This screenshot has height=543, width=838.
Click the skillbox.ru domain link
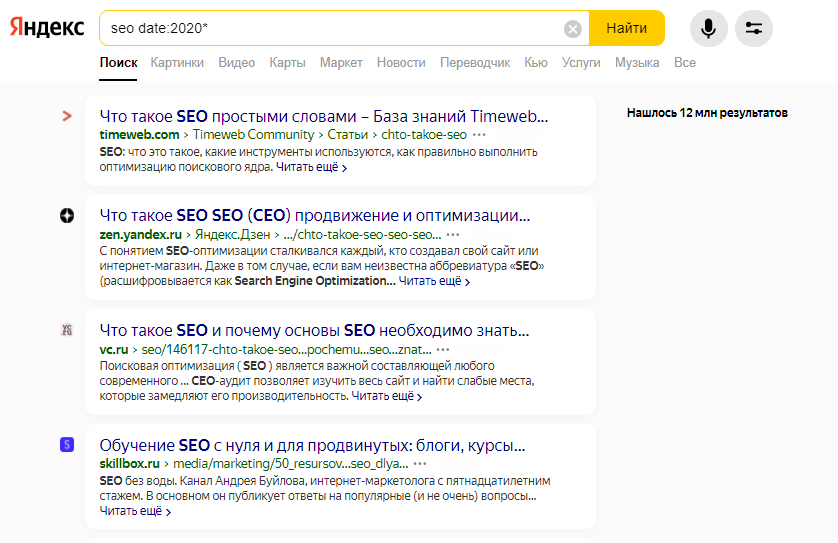[x=129, y=463]
